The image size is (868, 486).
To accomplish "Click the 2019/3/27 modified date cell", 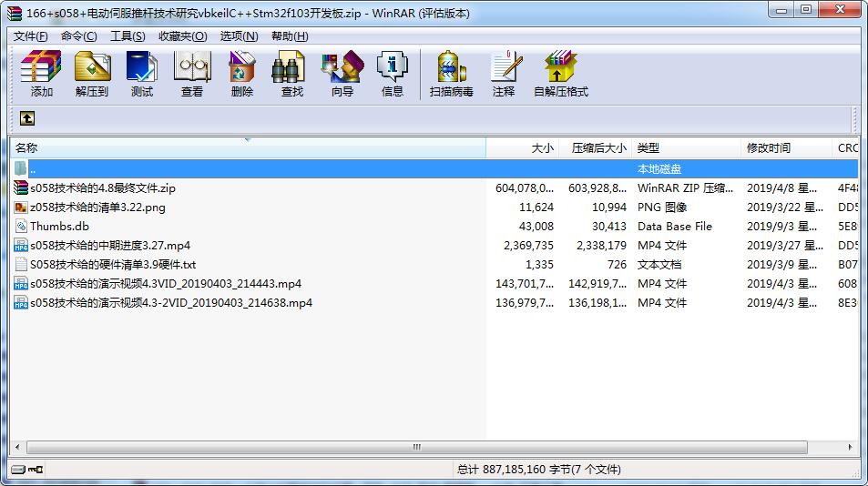I will (785, 246).
